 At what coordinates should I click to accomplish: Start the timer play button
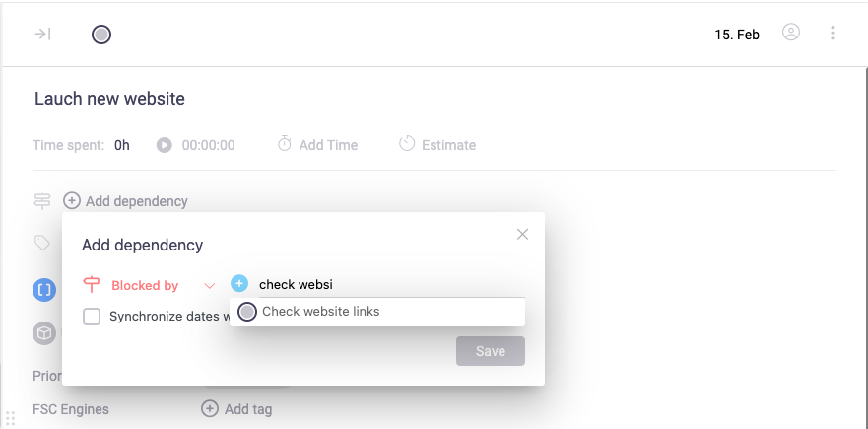(165, 145)
